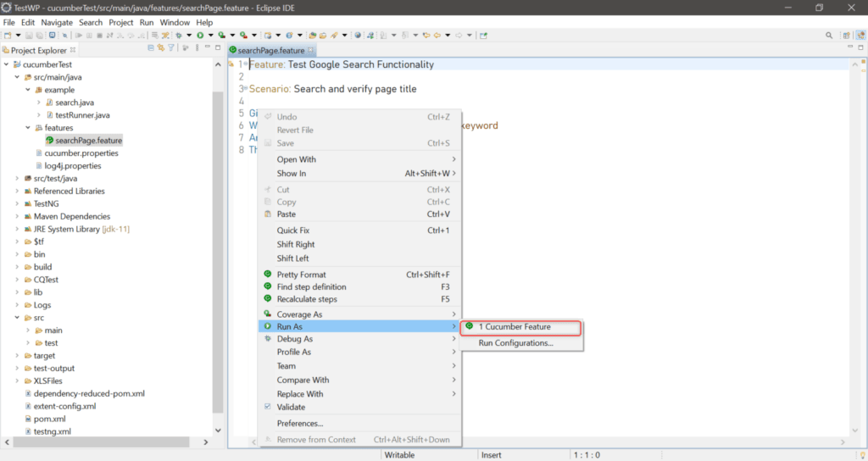
Task: Click the Debug bug toolbar icon
Action: (179, 36)
